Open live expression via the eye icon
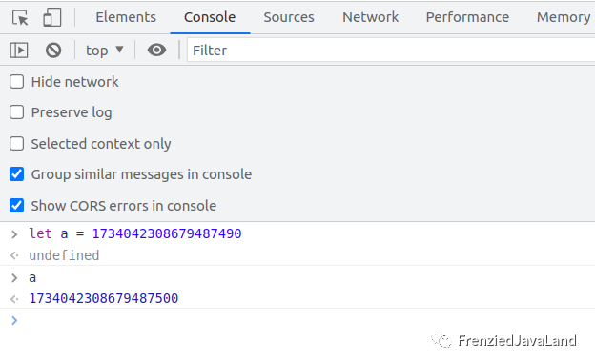595x364 pixels. tap(156, 50)
